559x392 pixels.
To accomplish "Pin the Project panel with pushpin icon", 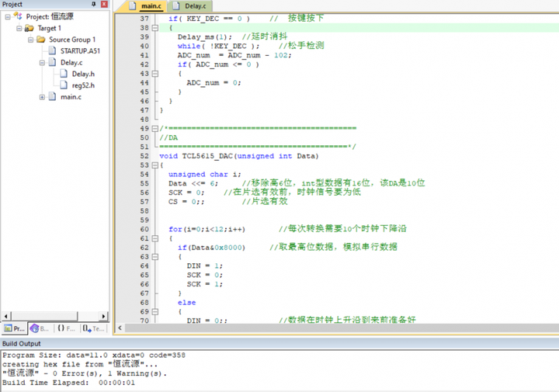I will [94, 4].
